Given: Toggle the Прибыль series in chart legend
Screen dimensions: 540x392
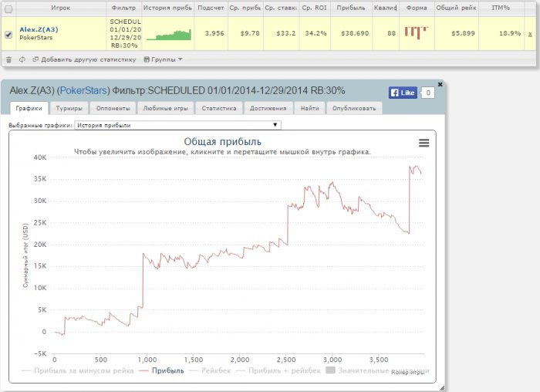Looking at the screenshot, I should coord(162,370).
